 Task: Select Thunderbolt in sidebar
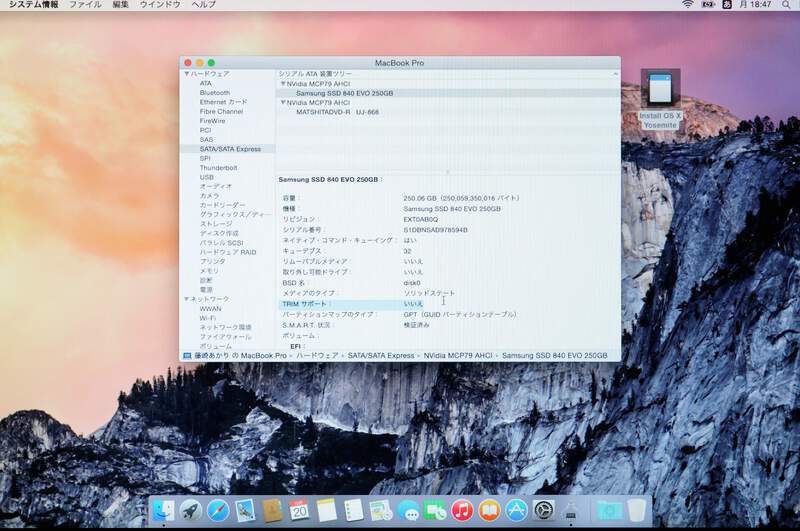[218, 168]
